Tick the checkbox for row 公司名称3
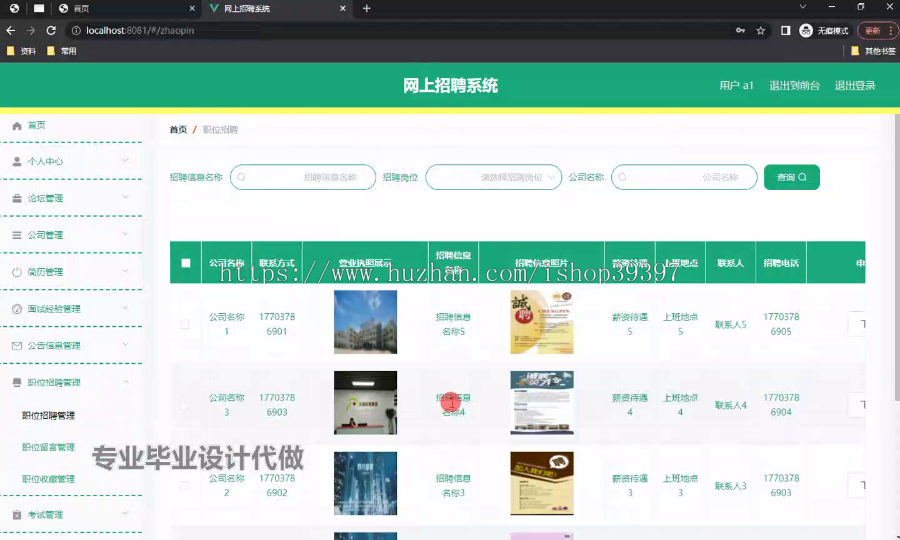 coord(185,405)
